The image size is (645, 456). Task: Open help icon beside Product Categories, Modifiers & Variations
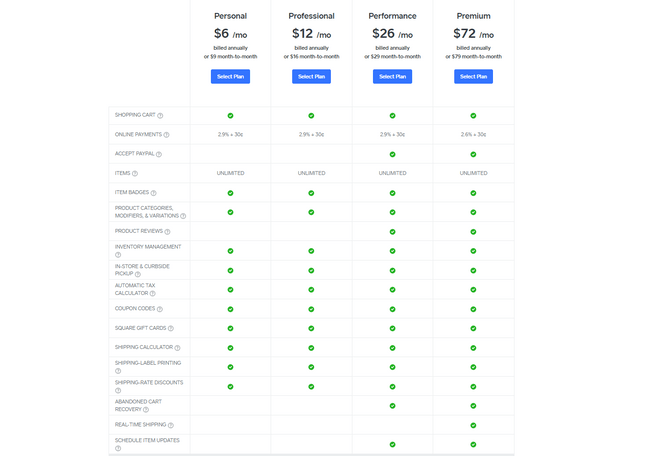pos(183,216)
